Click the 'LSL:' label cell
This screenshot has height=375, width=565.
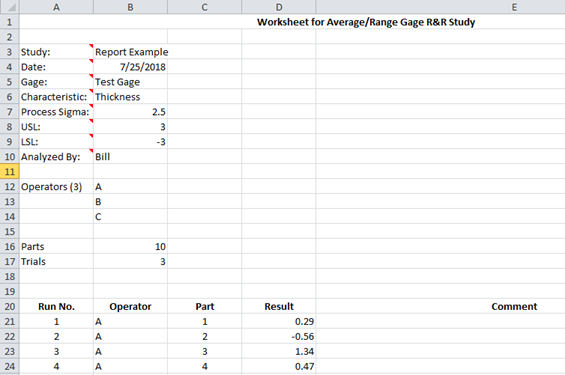tap(57, 142)
